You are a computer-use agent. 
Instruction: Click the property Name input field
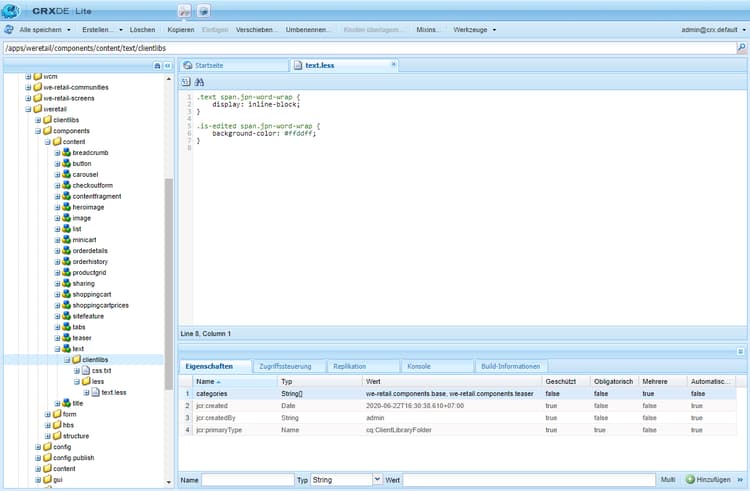pyautogui.click(x=248, y=480)
